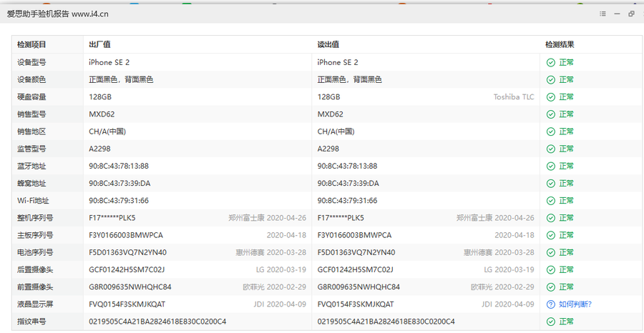
Task: Select the factory 主板序列号 value F3Y0166003BMWPCA
Action: tap(126, 235)
